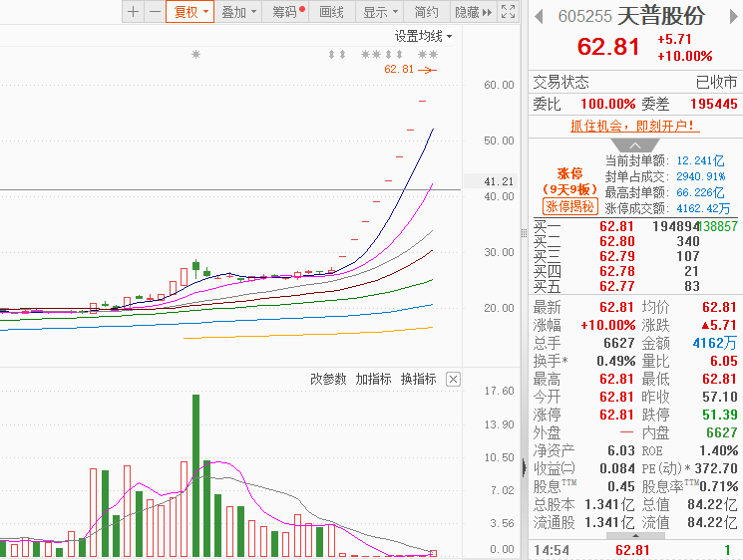Click stock name 天普股份
Image resolution: width=743 pixels, height=560 pixels.
coord(661,16)
